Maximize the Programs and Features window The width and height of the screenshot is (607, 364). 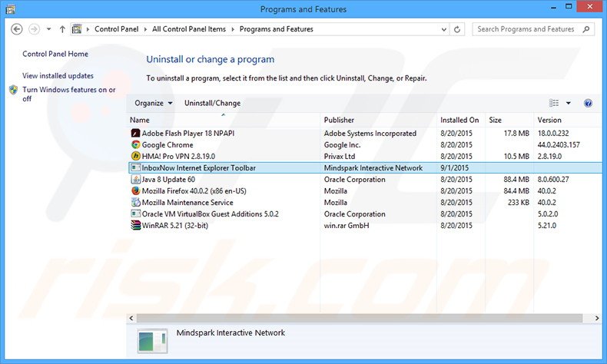tap(569, 7)
